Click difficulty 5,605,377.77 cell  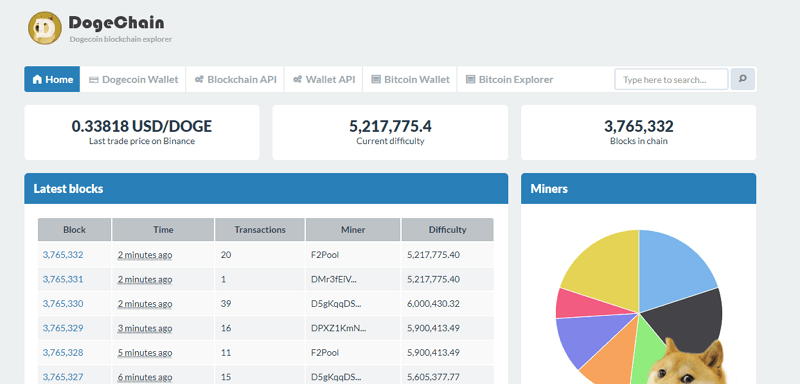(434, 377)
